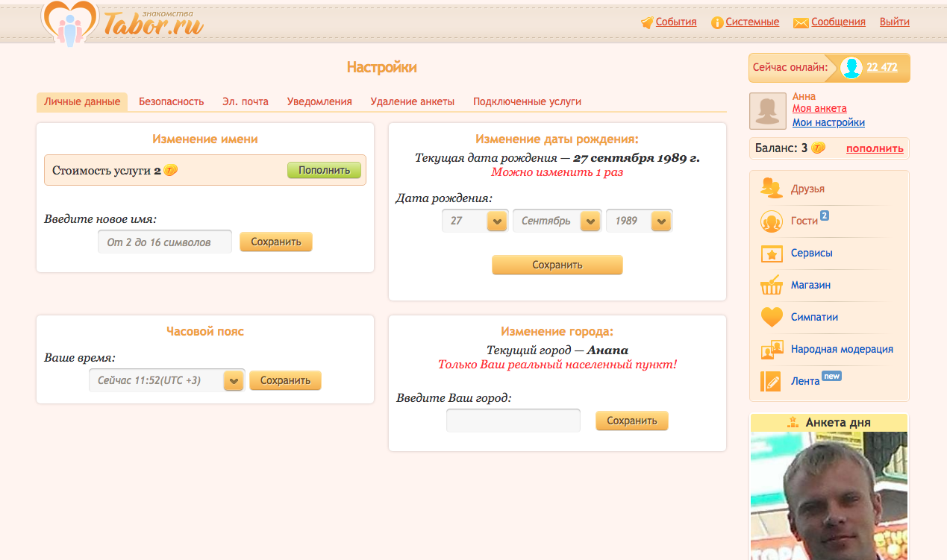Click the trophy icon in Анкета дня header
Screen dimensions: 947x560
click(793, 423)
